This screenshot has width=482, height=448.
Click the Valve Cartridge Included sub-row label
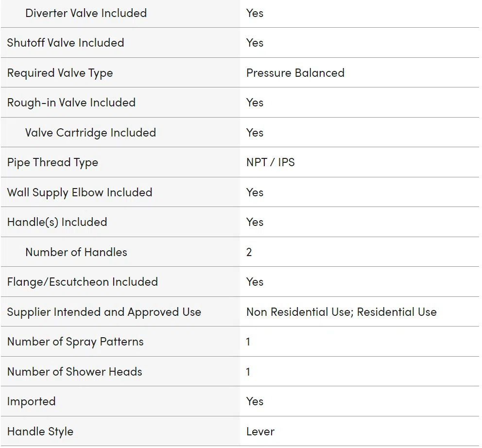91,133
